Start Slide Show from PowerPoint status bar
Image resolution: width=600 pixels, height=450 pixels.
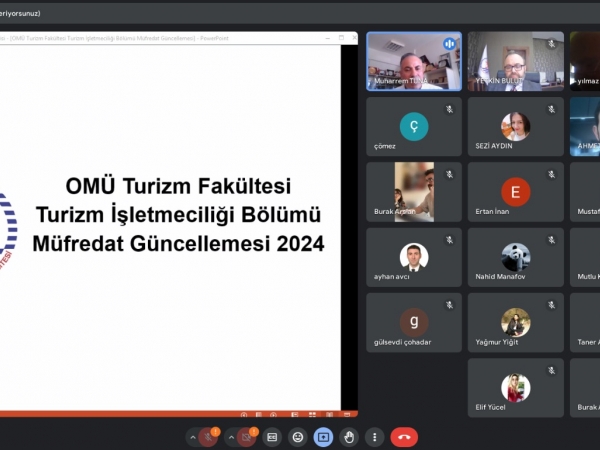(x=347, y=415)
